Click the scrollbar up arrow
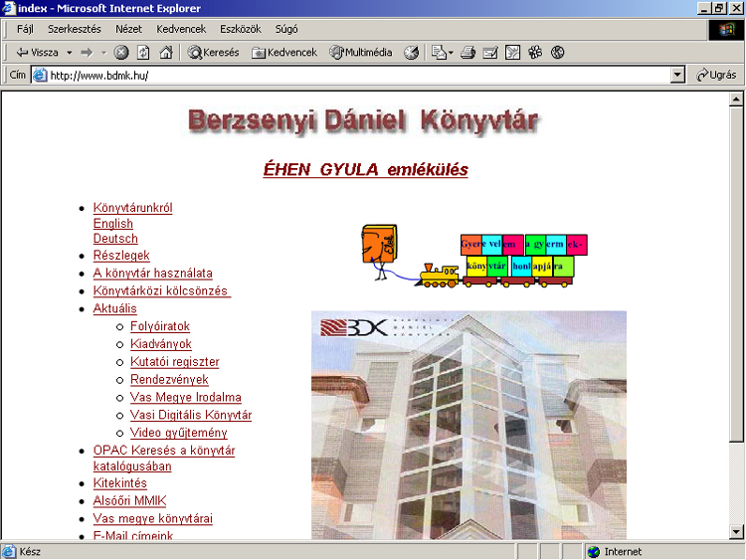 coord(736,98)
